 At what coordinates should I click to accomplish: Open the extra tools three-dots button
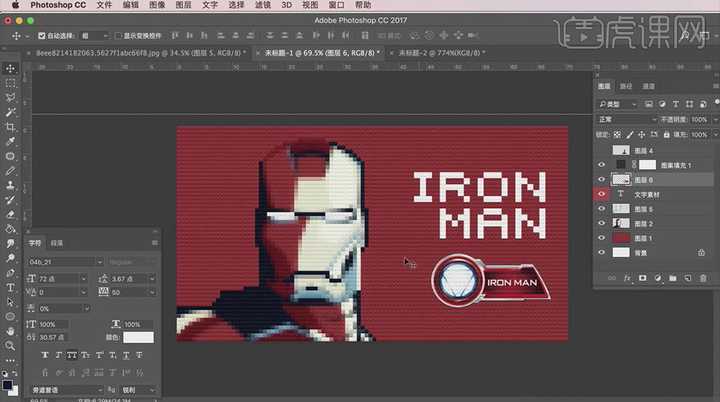click(x=10, y=360)
